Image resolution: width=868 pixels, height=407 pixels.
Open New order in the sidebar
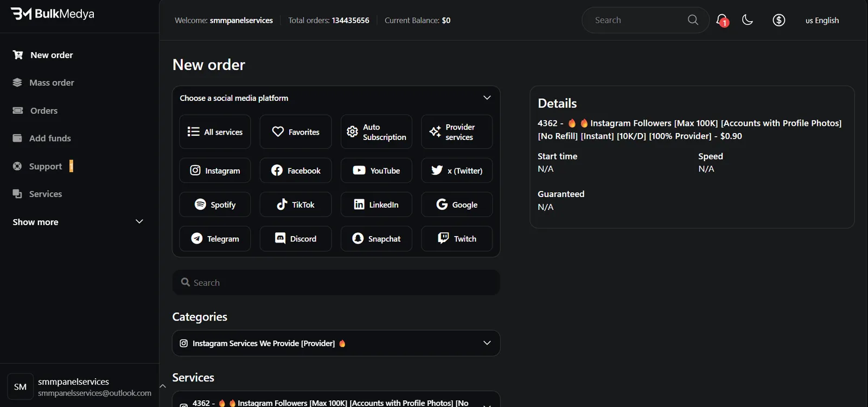[43, 55]
